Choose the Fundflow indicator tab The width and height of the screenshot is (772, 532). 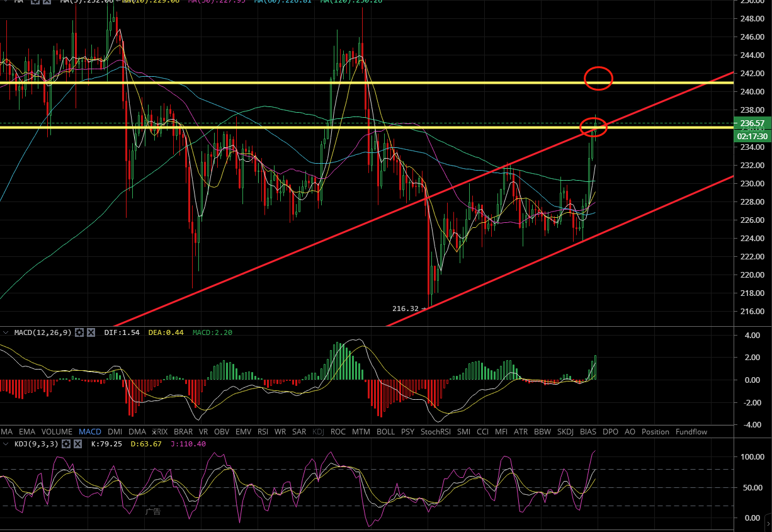(691, 432)
